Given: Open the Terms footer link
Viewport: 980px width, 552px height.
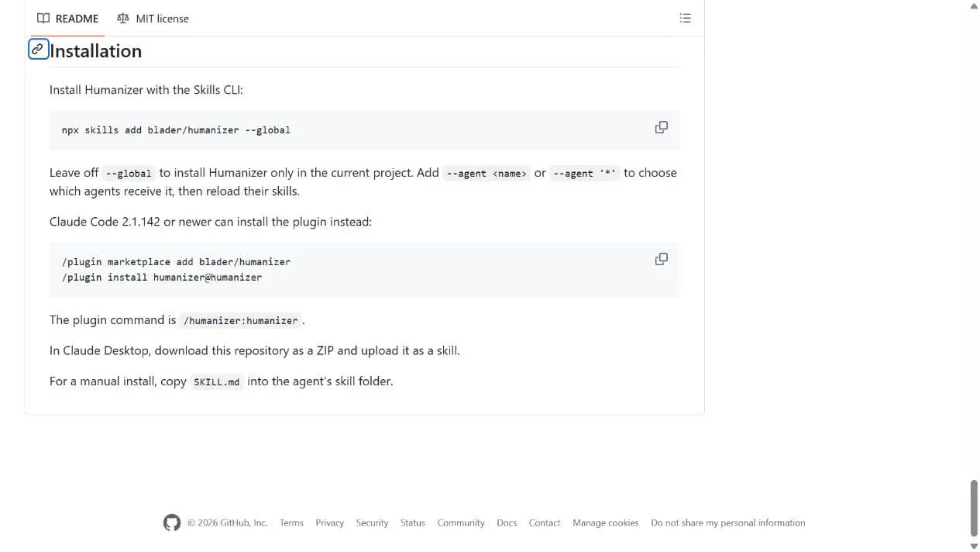Looking at the screenshot, I should tap(291, 523).
